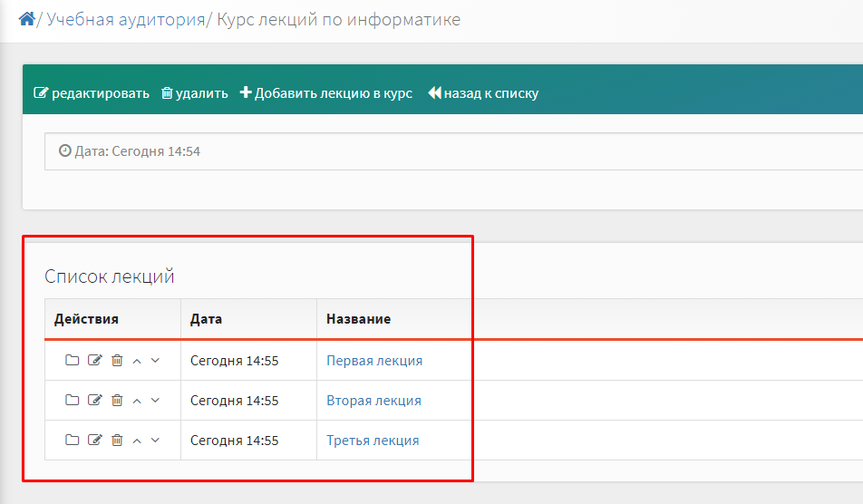Image resolution: width=863 pixels, height=504 pixels.
Task: Click удалить in the course toolbar
Action: (x=195, y=93)
